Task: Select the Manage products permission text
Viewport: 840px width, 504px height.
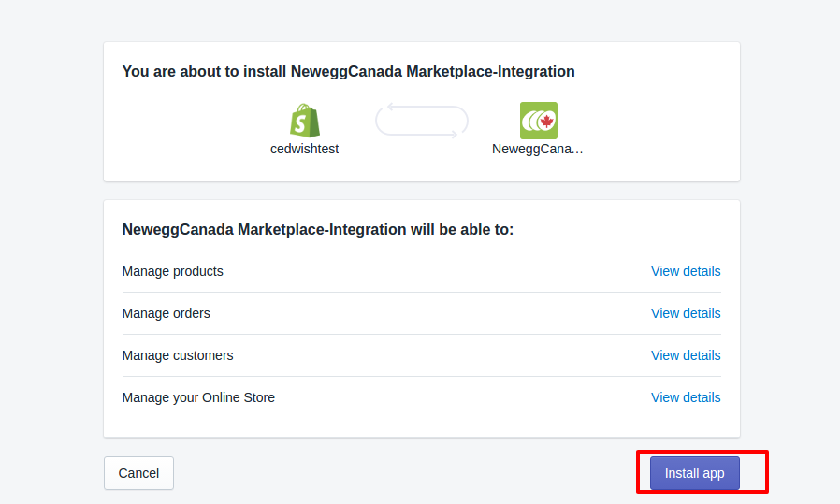Action: (x=172, y=271)
